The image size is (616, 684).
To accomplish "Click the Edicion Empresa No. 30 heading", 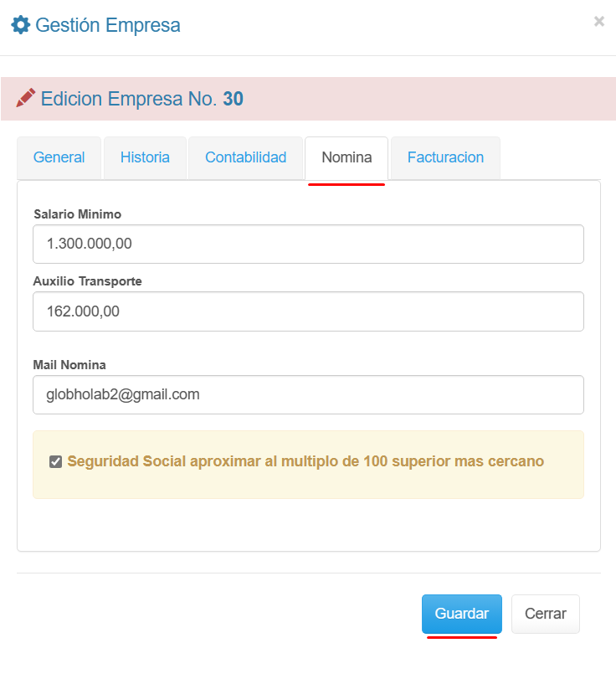I will [141, 99].
